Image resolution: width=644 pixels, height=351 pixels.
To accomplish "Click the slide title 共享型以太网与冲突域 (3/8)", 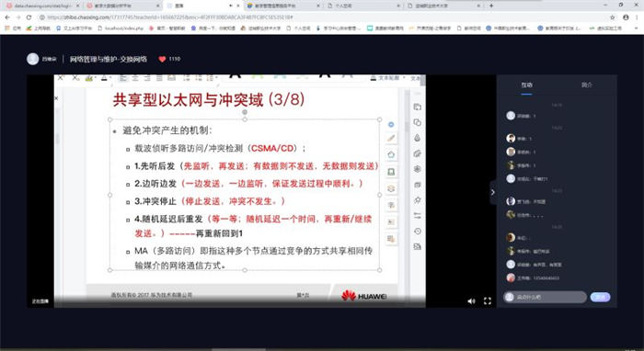I will pos(209,99).
